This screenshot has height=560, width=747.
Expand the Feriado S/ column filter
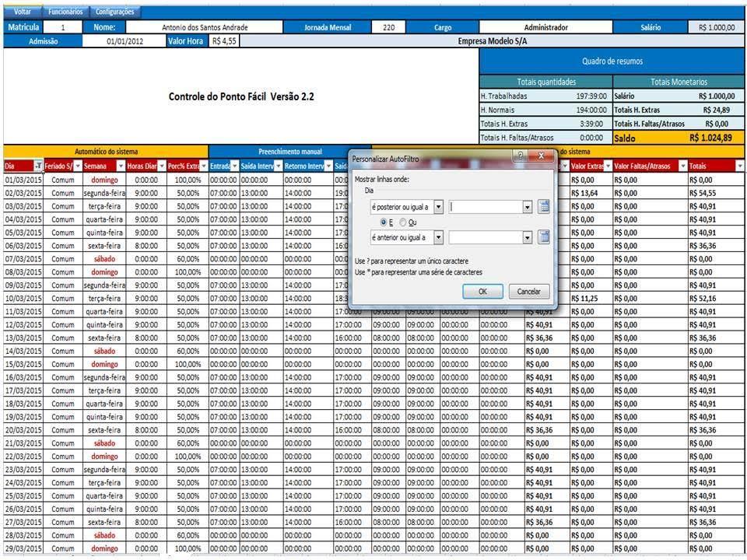[x=78, y=166]
